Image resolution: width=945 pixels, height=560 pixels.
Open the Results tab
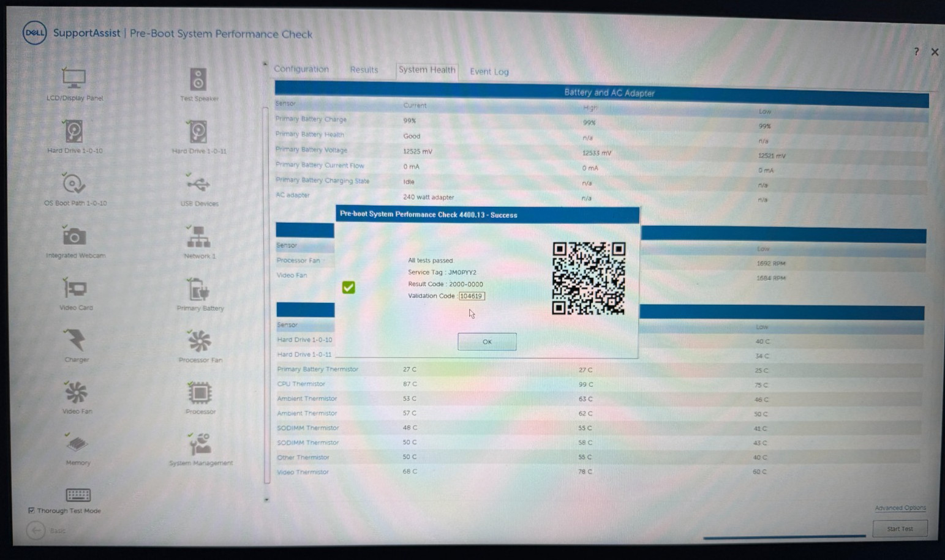coord(364,70)
